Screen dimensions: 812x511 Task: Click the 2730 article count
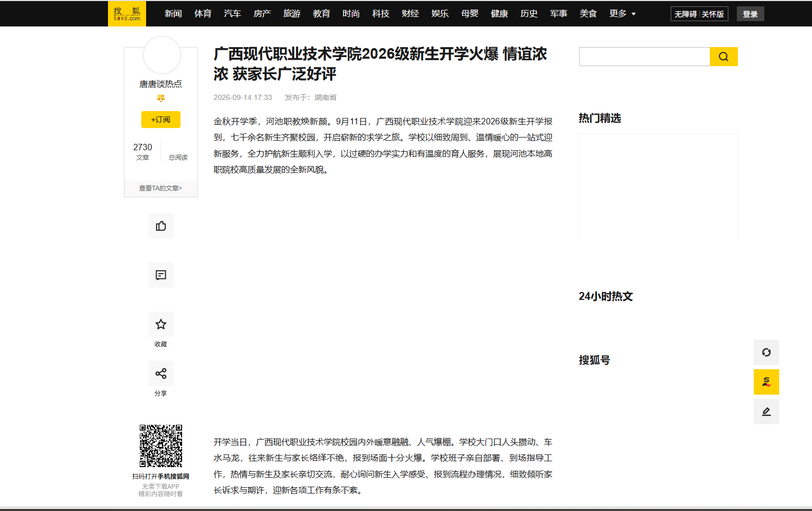[x=142, y=147]
